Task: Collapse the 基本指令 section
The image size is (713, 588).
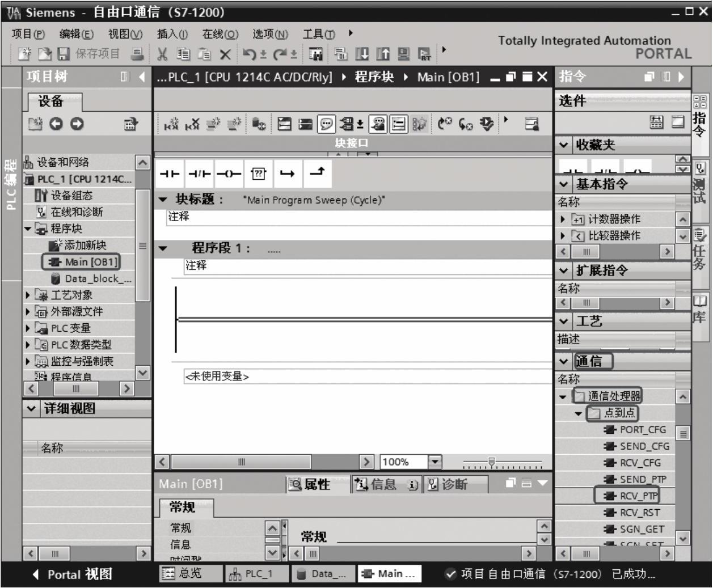Action: [x=564, y=184]
